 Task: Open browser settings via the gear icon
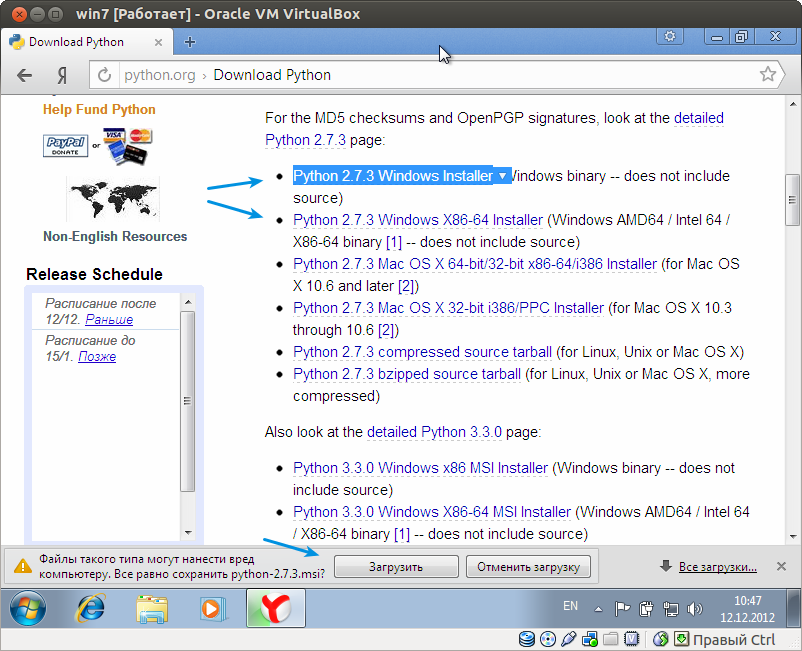(x=670, y=36)
